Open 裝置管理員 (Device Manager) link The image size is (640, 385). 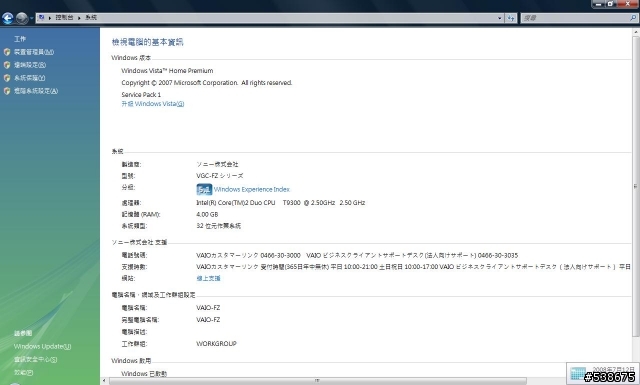pyautogui.click(x=34, y=52)
